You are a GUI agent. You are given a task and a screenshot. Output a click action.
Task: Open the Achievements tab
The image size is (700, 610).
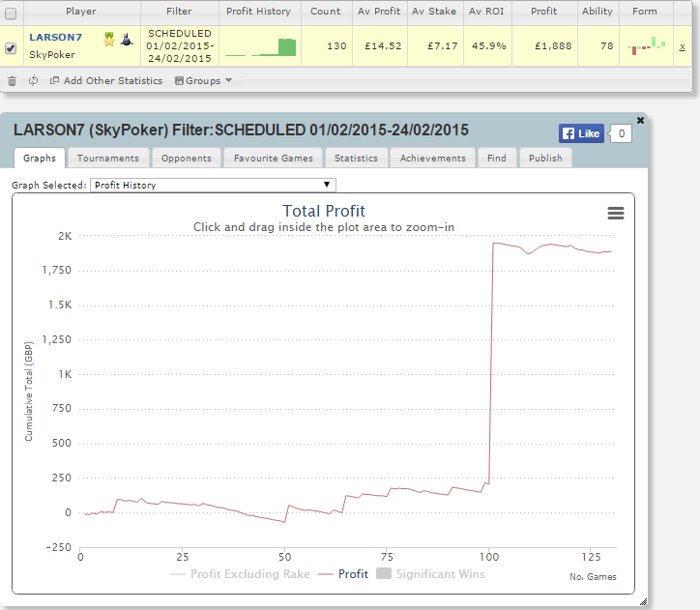(x=432, y=158)
